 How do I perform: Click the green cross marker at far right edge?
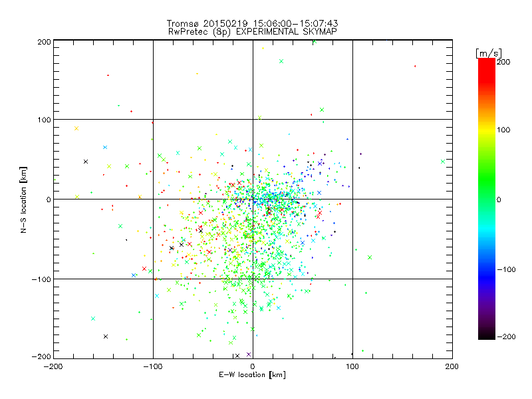click(x=443, y=162)
